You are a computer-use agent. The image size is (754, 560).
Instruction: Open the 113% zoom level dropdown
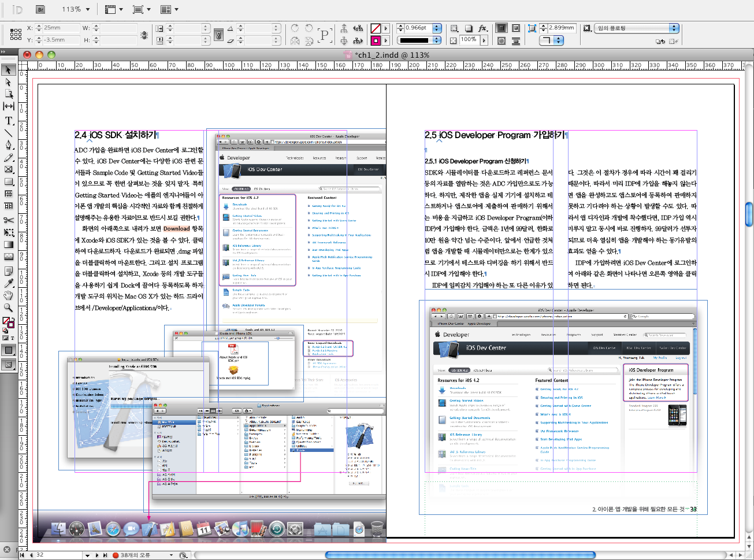pyautogui.click(x=88, y=9)
